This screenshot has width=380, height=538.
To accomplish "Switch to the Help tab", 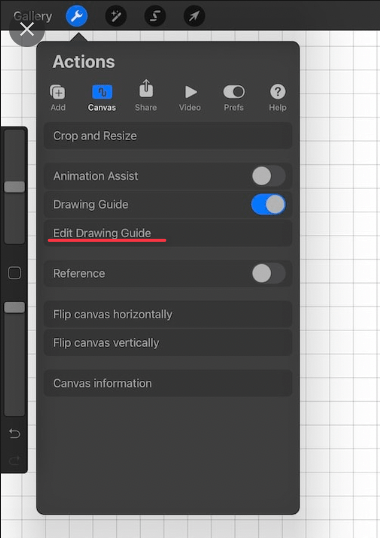I will click(277, 98).
